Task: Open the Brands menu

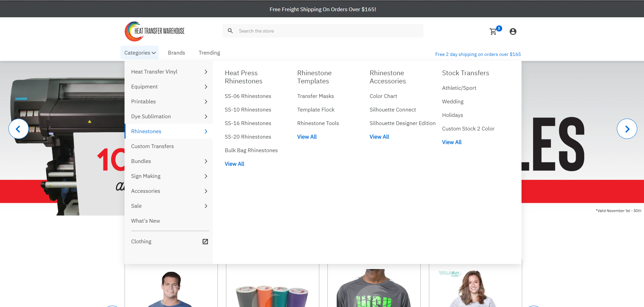Action: [x=176, y=53]
